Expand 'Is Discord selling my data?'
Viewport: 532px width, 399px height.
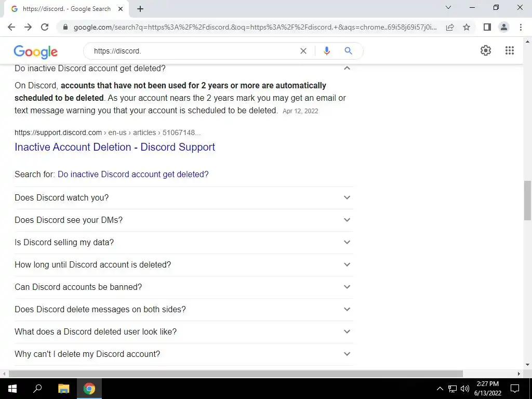click(x=184, y=242)
